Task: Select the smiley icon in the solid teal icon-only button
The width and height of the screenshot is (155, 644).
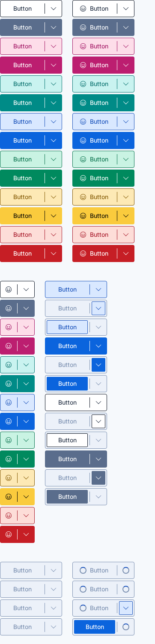Action: tap(9, 384)
